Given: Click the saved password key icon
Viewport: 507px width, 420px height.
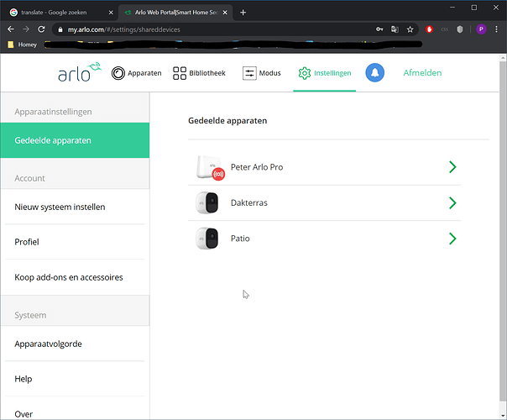Looking at the screenshot, I should [x=379, y=29].
